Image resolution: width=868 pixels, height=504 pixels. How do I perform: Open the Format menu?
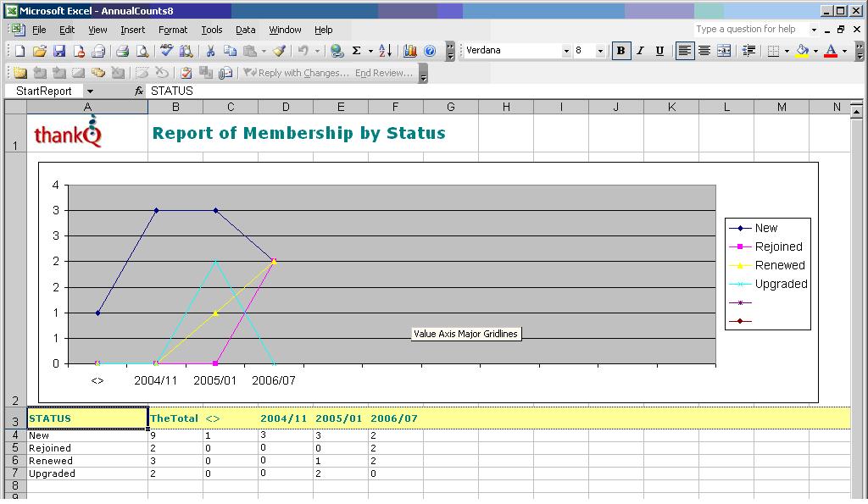click(x=173, y=30)
